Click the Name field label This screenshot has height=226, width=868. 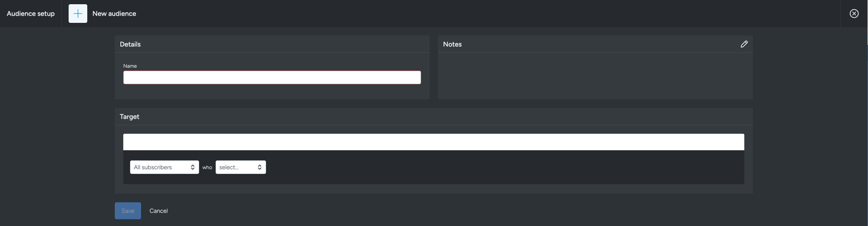130,66
